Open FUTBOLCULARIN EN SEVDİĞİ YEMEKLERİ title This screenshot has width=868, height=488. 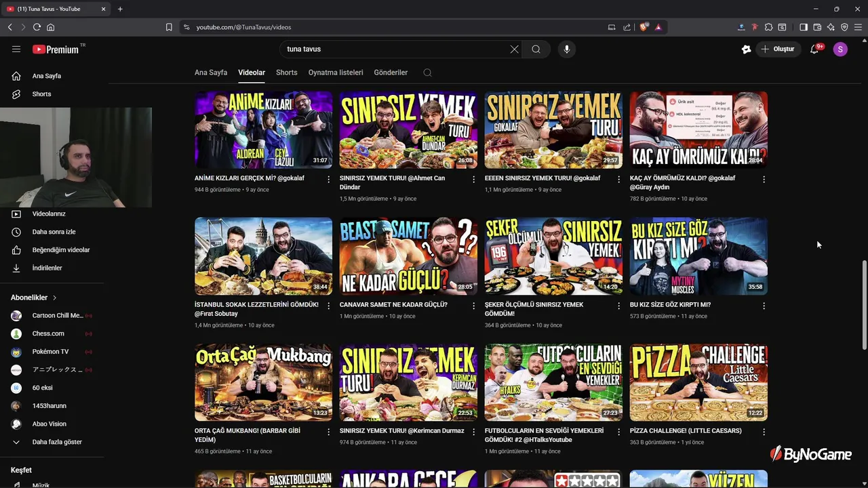point(544,435)
